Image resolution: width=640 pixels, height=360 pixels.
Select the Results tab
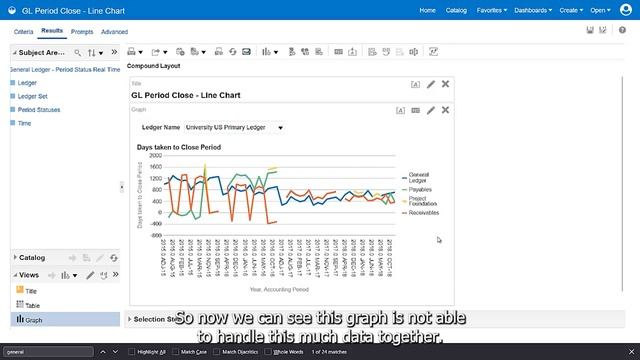[52, 31]
